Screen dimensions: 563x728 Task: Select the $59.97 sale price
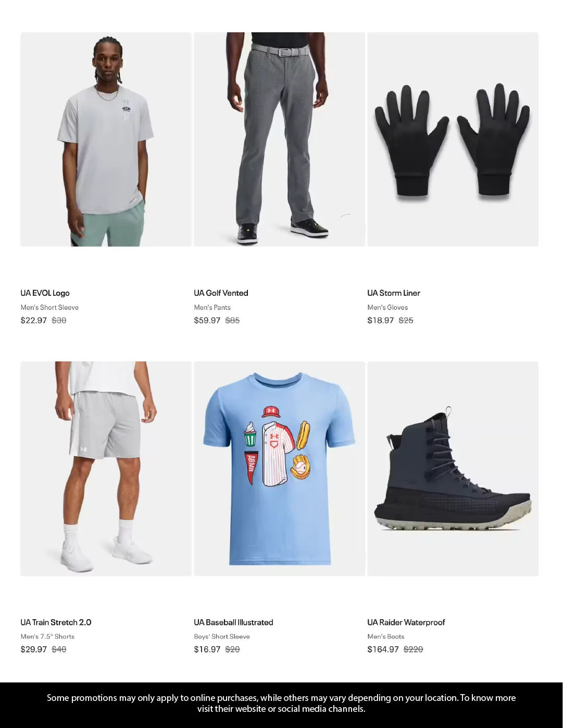coord(207,320)
